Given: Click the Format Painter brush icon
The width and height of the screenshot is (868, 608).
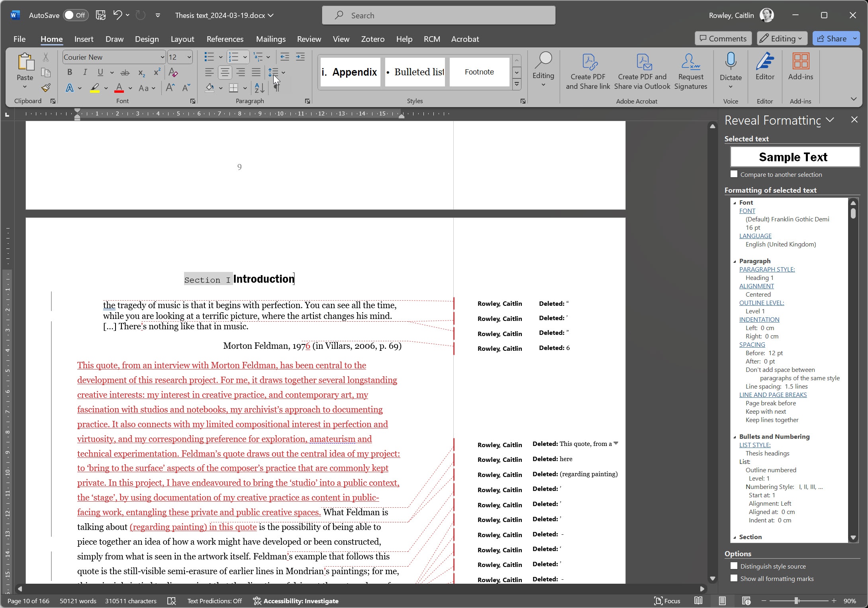Looking at the screenshot, I should click(x=46, y=88).
